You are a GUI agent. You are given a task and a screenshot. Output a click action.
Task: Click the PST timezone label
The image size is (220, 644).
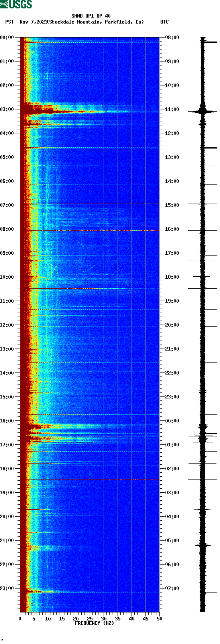click(x=10, y=22)
